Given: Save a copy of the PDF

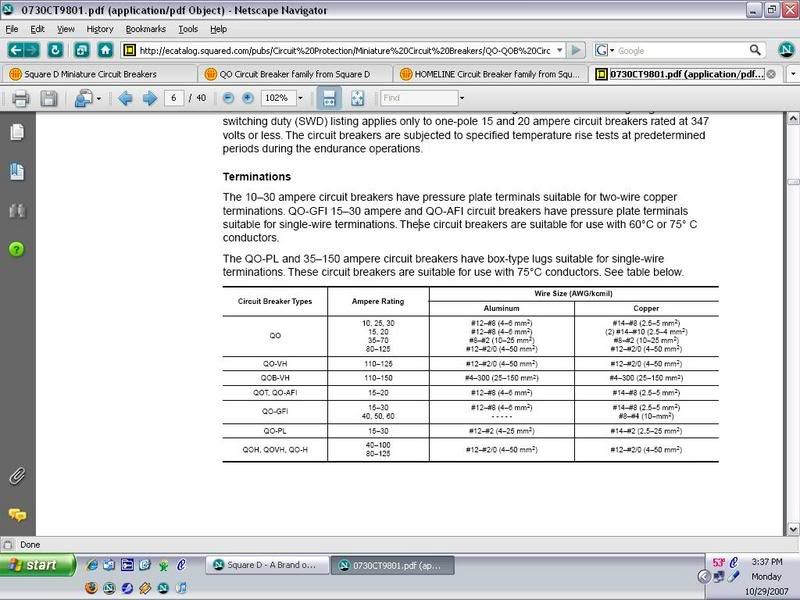Looking at the screenshot, I should tap(47, 98).
